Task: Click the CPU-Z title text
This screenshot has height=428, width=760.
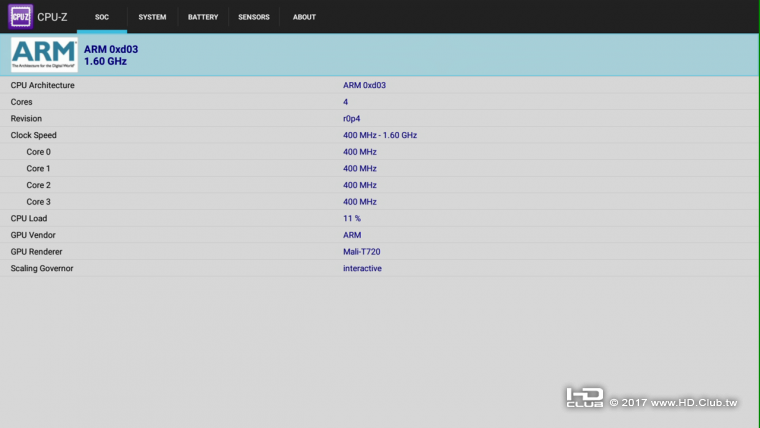Action: coord(52,17)
